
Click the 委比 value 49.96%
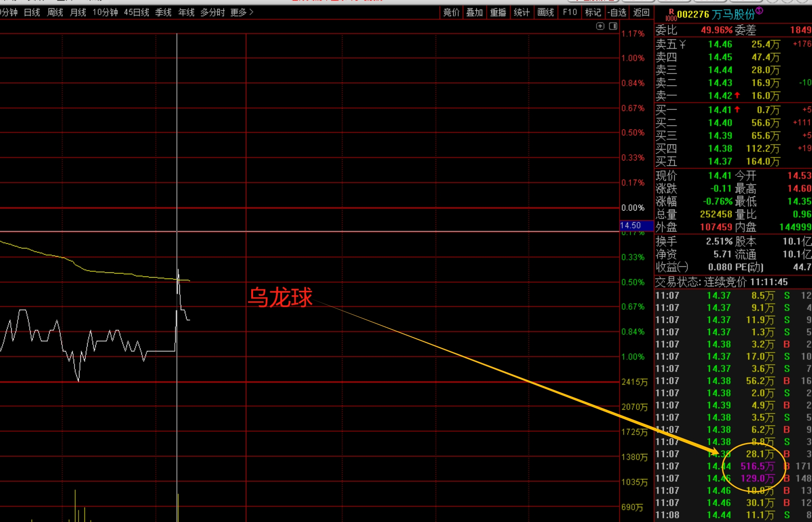click(x=716, y=30)
